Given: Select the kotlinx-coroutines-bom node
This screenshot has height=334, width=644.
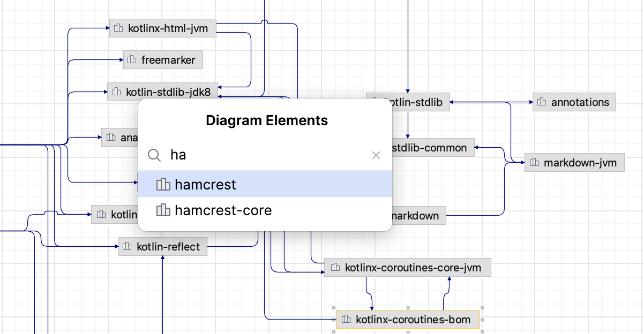Looking at the screenshot, I should (407, 319).
